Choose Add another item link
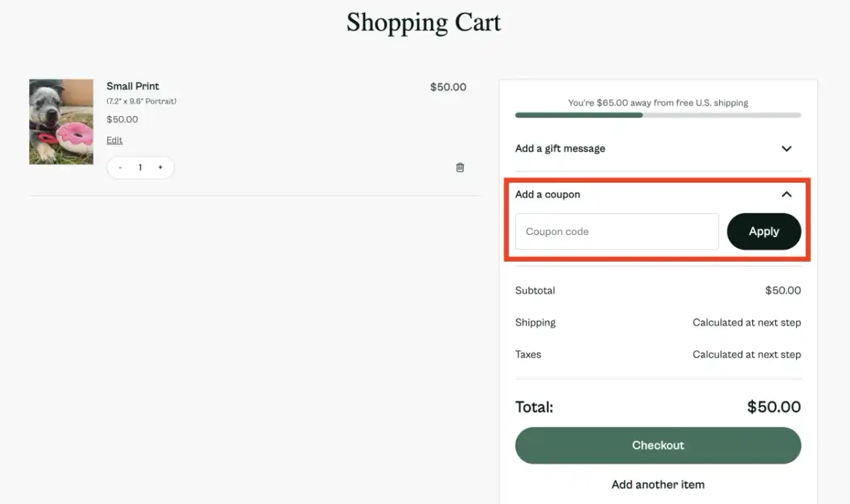Image resolution: width=850 pixels, height=504 pixels. click(x=658, y=485)
